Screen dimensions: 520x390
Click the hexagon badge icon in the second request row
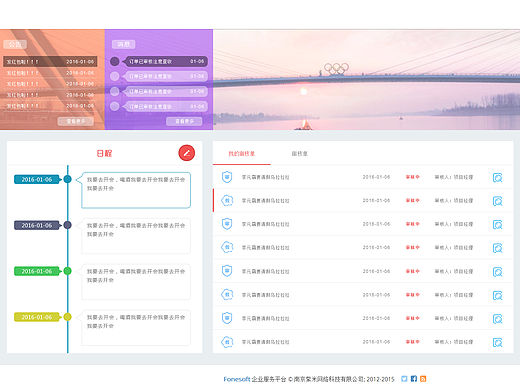point(227,200)
